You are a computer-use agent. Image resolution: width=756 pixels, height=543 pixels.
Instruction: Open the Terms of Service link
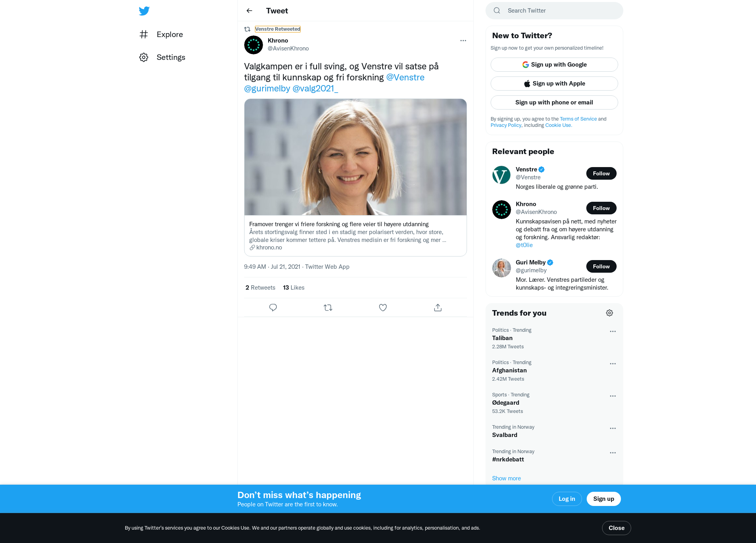tap(578, 119)
